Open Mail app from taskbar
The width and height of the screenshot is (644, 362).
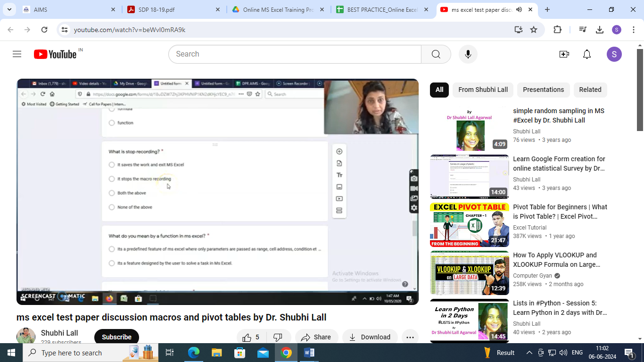pyautogui.click(x=263, y=353)
